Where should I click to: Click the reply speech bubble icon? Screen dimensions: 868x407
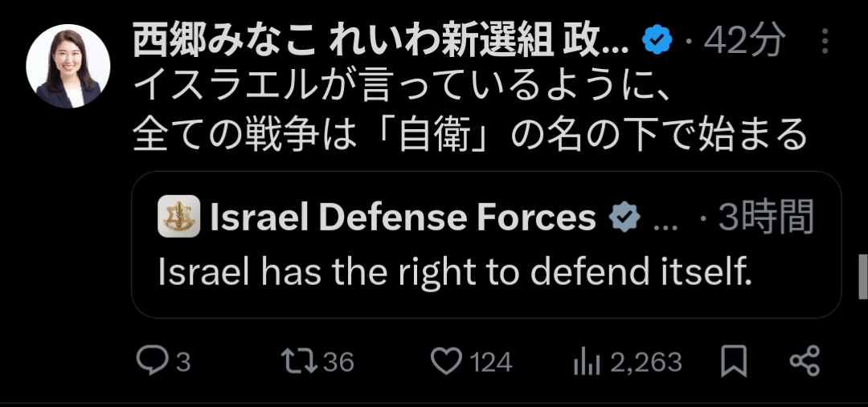tap(150, 362)
